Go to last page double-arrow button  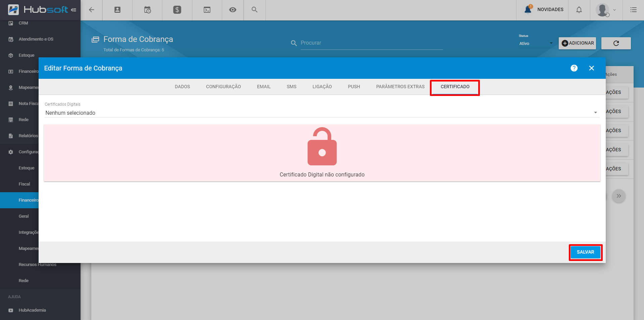click(x=618, y=196)
